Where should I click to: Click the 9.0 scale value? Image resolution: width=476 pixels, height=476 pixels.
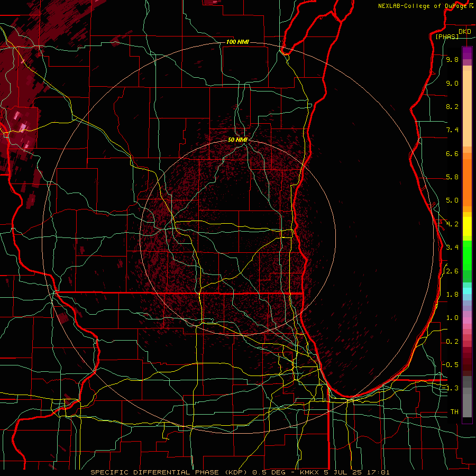[452, 84]
